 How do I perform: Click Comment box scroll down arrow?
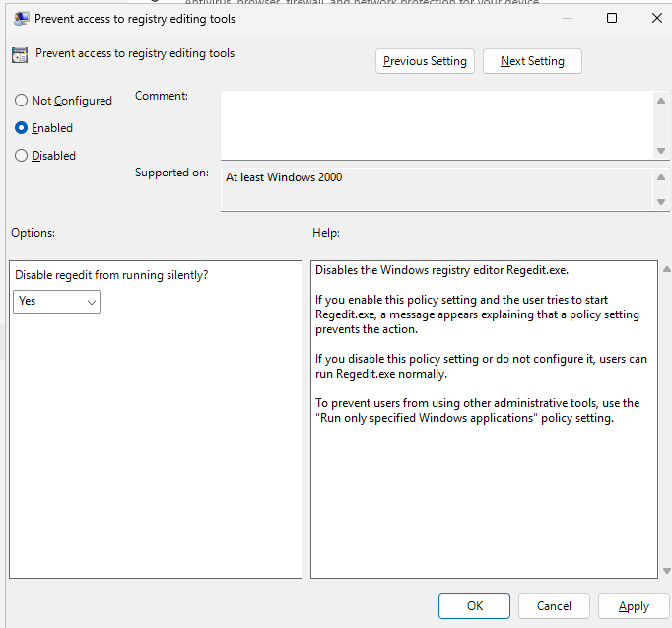coord(661,151)
